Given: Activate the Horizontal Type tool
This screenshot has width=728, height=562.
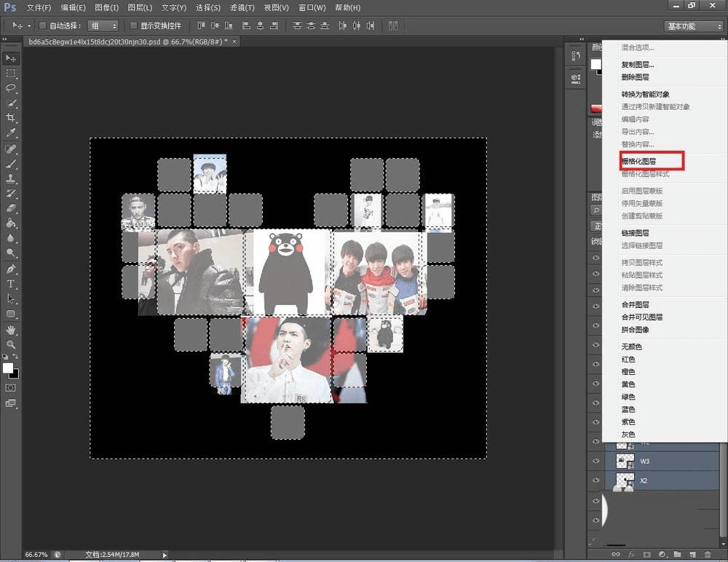Looking at the screenshot, I should 11,283.
